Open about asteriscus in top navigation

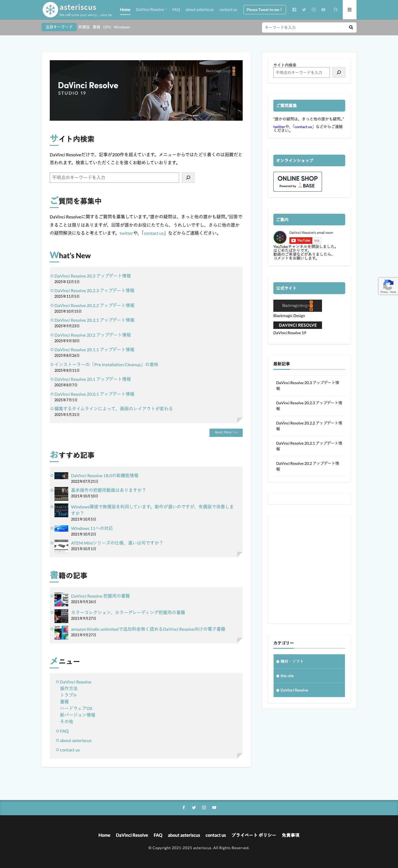pyautogui.click(x=199, y=10)
